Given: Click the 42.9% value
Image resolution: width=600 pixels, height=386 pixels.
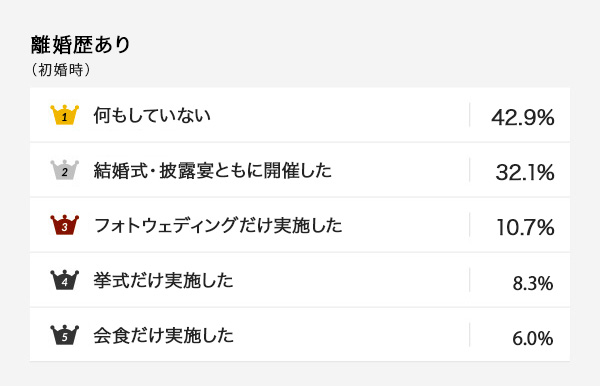Looking at the screenshot, I should 523,117.
